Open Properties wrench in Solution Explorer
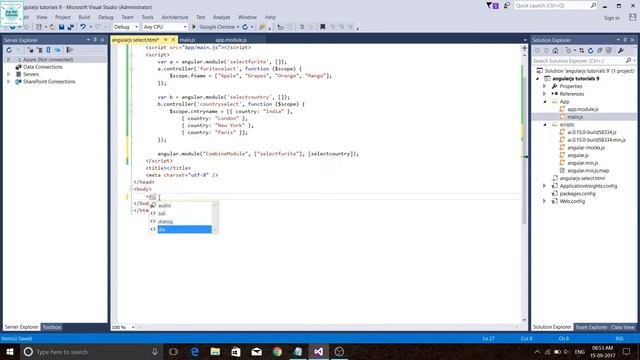640x360 pixels. [x=620, y=51]
